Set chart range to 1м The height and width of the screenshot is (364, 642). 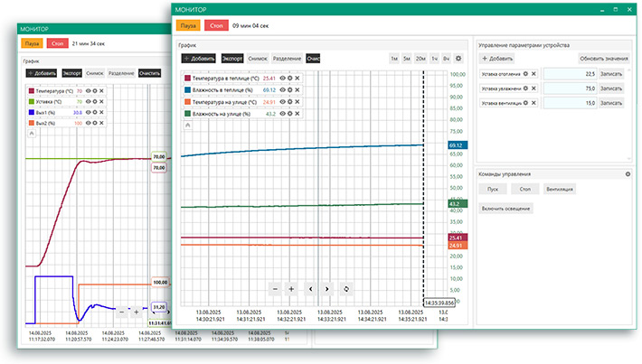[394, 59]
